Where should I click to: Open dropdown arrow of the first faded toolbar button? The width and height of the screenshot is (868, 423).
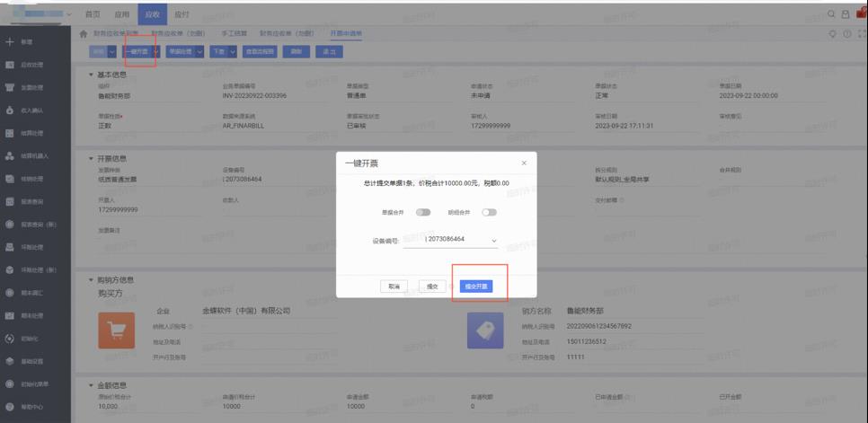coord(112,51)
